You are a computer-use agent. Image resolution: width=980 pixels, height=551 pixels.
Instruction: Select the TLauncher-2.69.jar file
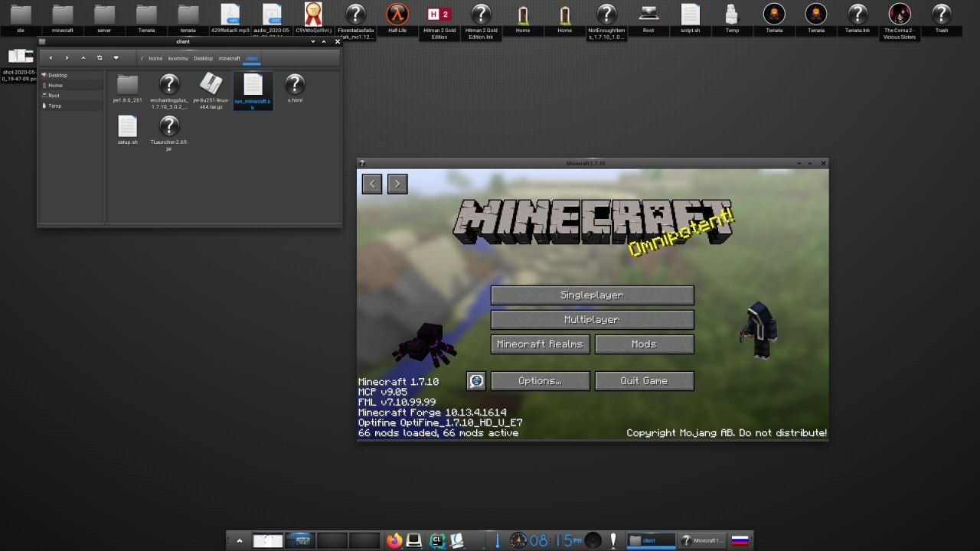tap(169, 133)
